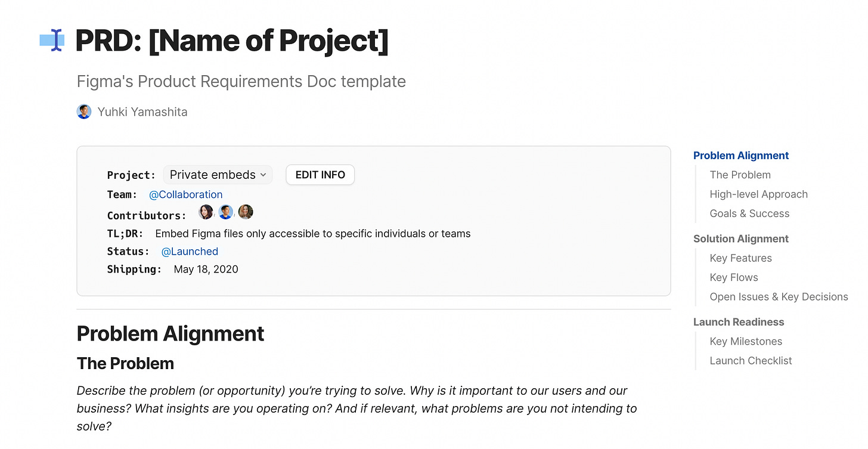Open the Private embeds project dropdown
This screenshot has width=868, height=449.
coord(218,175)
